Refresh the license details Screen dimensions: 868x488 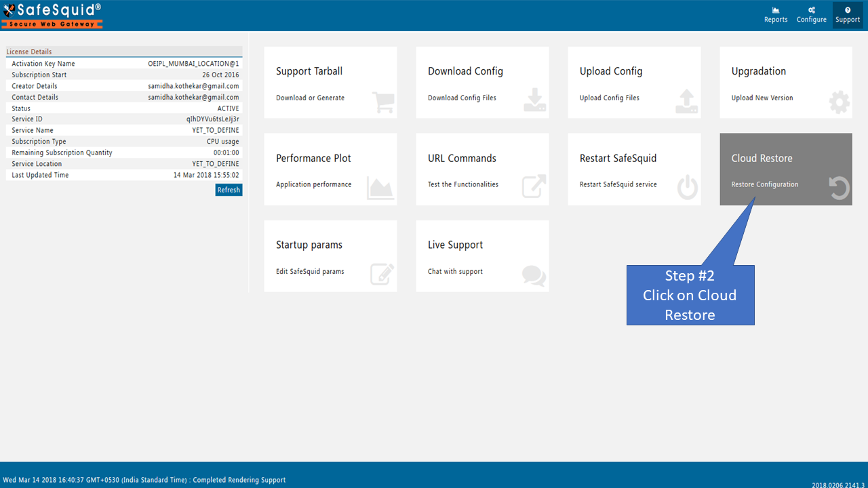pyautogui.click(x=229, y=190)
